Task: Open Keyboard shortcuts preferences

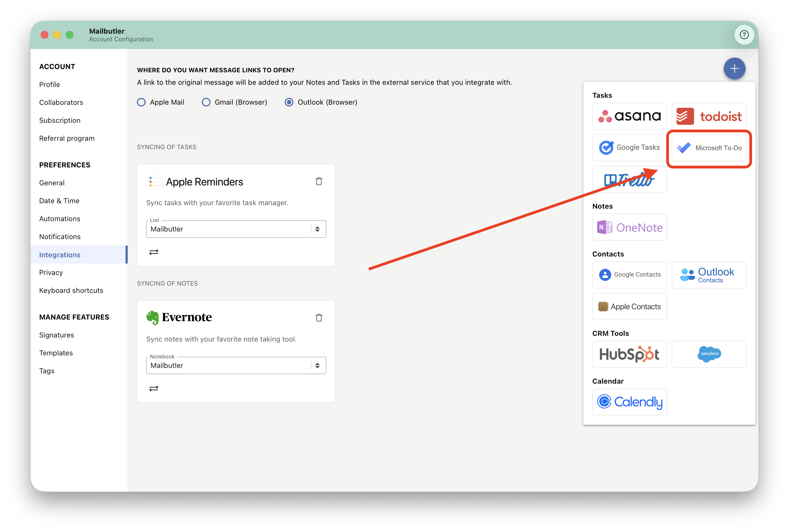Action: (71, 290)
